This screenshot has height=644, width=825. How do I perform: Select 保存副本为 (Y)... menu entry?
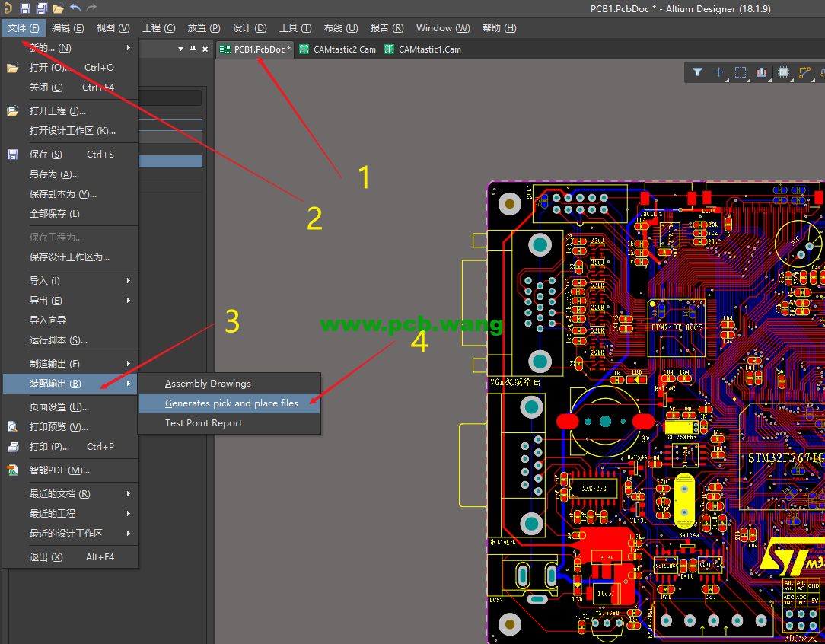point(70,194)
